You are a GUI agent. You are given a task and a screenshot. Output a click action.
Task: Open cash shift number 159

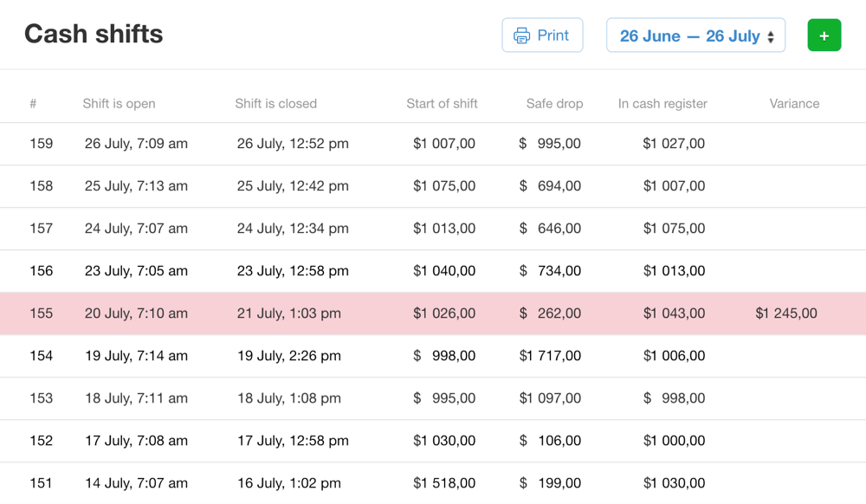[x=42, y=144]
